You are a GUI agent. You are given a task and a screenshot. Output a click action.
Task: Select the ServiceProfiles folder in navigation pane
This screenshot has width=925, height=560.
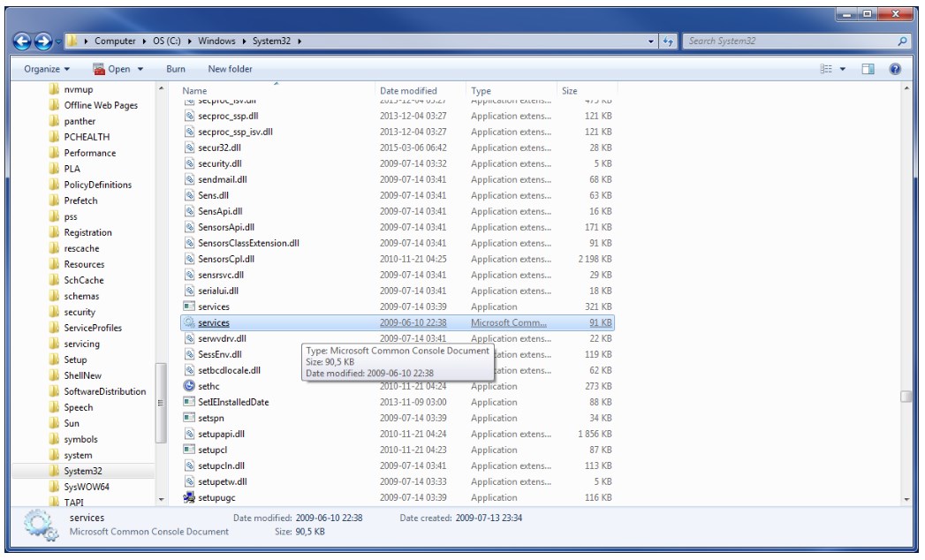tap(93, 328)
